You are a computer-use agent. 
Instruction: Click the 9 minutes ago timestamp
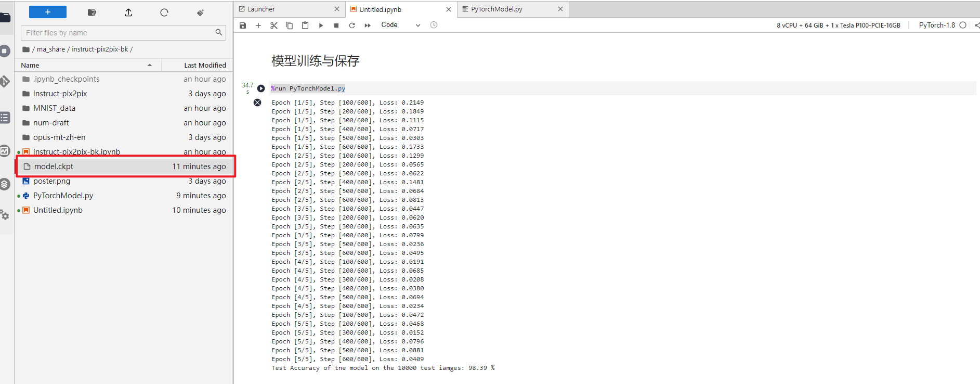point(201,196)
